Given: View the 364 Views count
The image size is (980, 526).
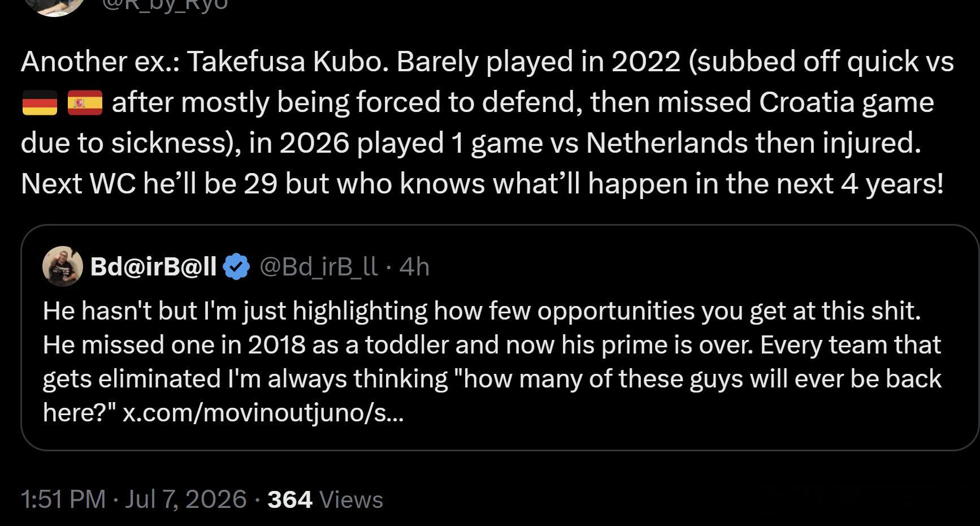Looking at the screenshot, I should coord(325,499).
